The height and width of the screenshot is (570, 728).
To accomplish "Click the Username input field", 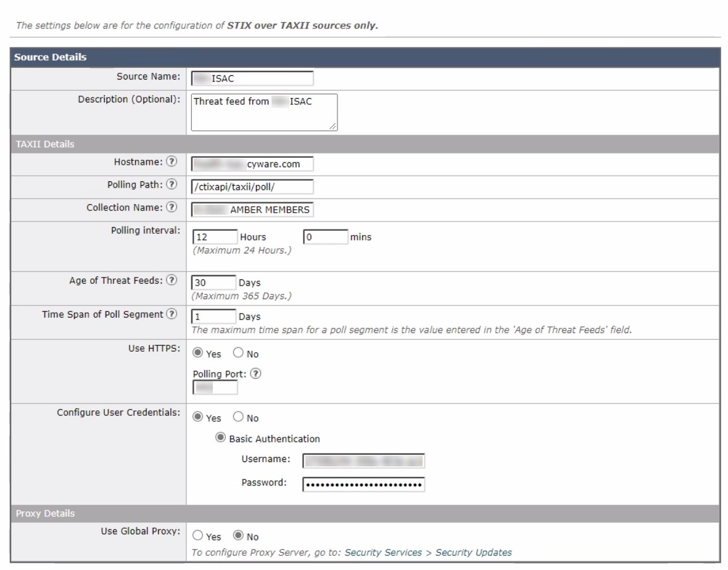I will tap(364, 461).
